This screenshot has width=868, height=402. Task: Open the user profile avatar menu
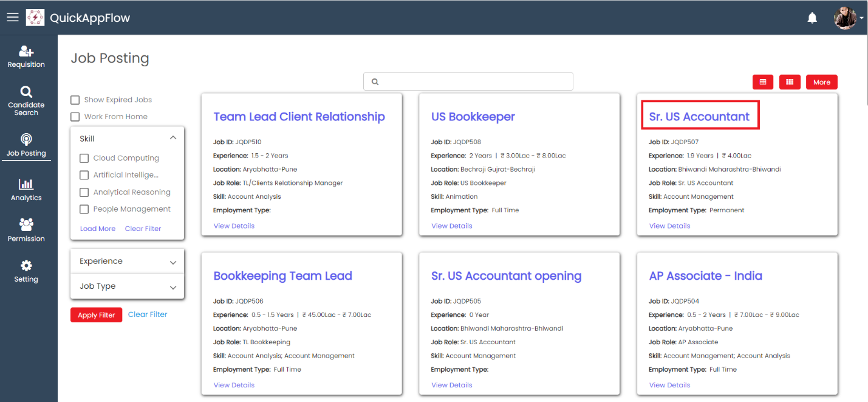pyautogui.click(x=846, y=18)
